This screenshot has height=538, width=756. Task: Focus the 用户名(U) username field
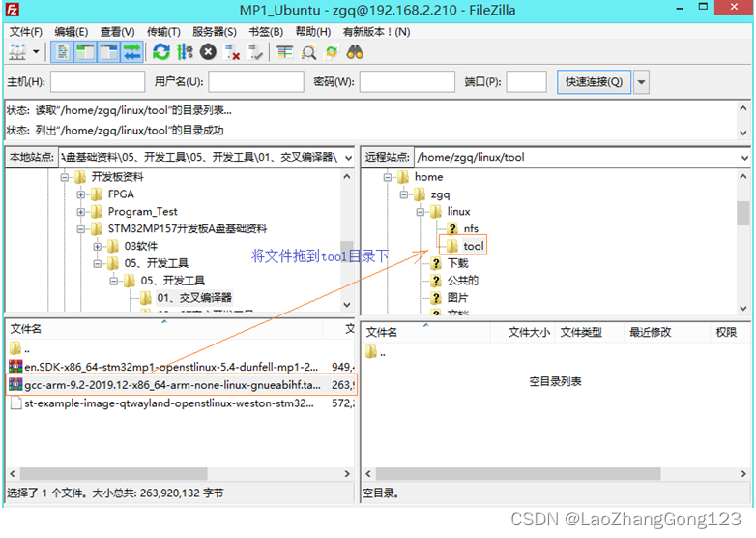tap(256, 81)
